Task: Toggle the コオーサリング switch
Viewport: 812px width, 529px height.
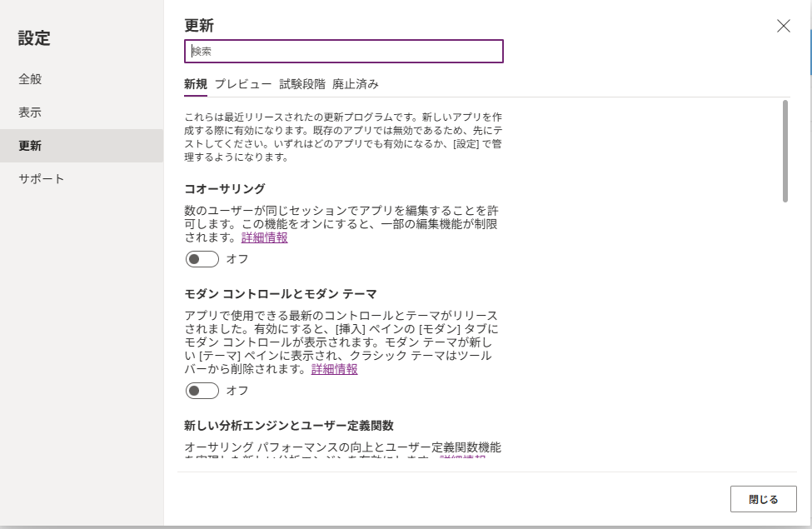Action: click(202, 259)
